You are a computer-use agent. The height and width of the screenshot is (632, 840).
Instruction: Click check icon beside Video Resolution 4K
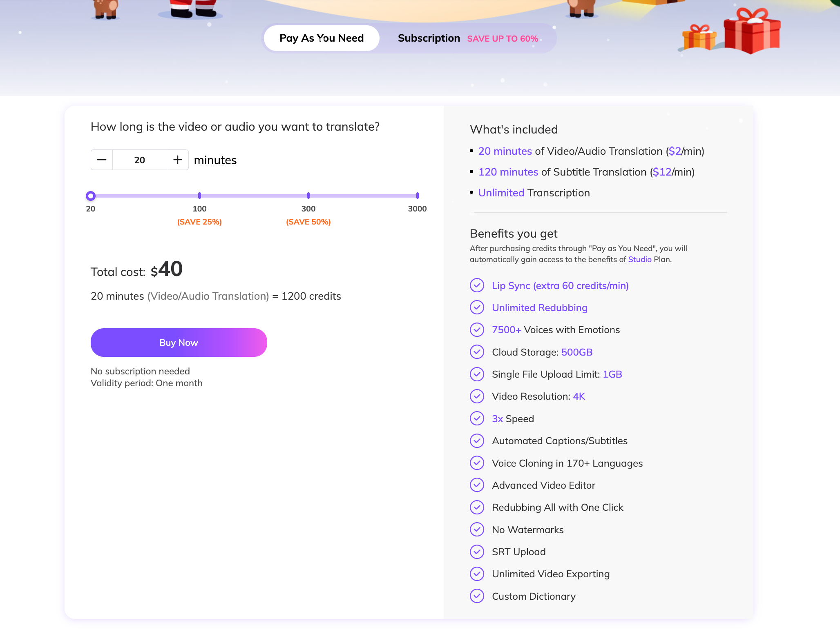477,396
